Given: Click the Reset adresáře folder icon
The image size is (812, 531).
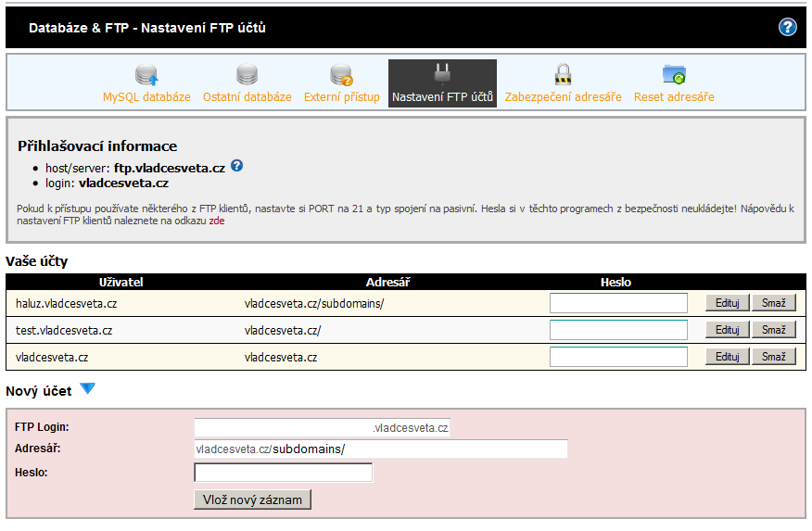Looking at the screenshot, I should click(674, 75).
